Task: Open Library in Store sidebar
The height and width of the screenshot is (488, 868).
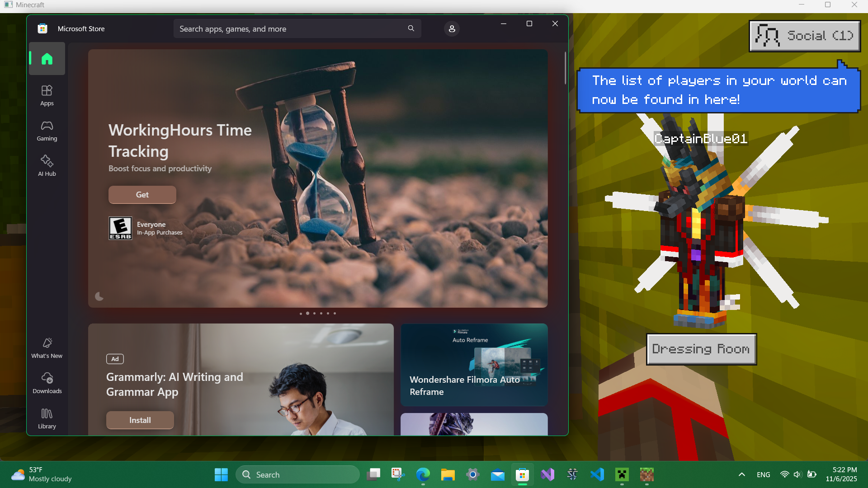Action: (47, 418)
